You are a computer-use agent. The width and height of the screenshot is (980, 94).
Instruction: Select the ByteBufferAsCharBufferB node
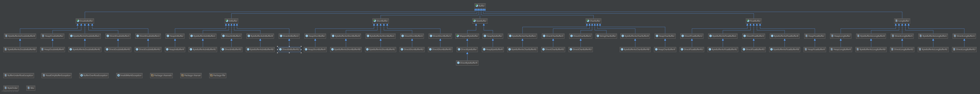tap(635, 36)
